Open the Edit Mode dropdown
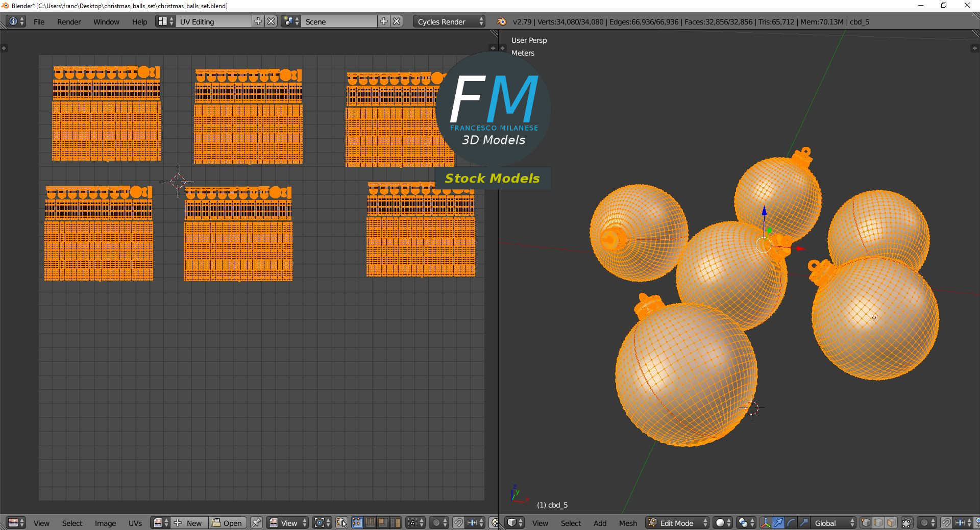Image resolution: width=980 pixels, height=530 pixels. coord(677,523)
